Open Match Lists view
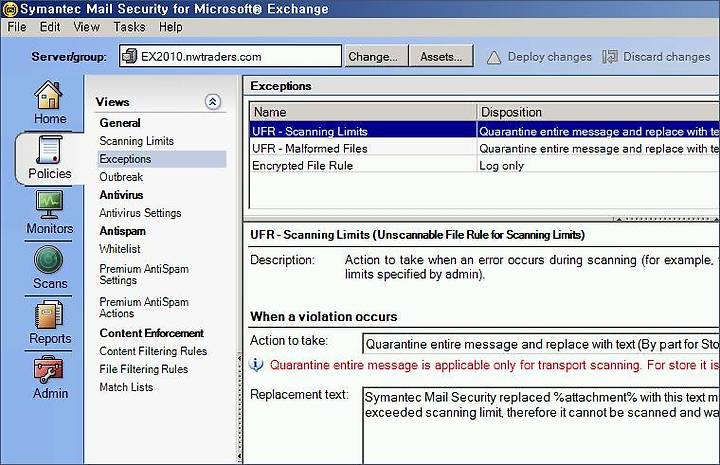Image resolution: width=720 pixels, height=465 pixels. pos(126,387)
